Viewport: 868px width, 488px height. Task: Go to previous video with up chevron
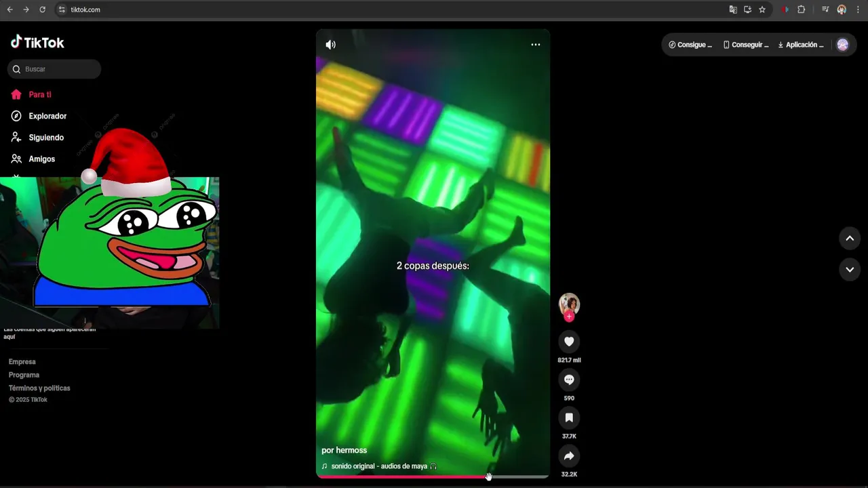click(x=850, y=239)
